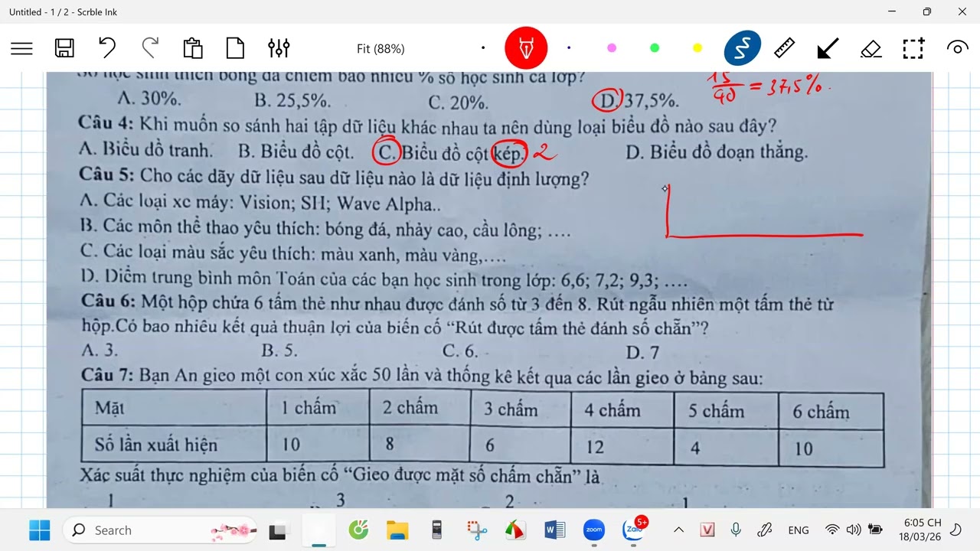Activate the dashed selection tool

coord(913,48)
